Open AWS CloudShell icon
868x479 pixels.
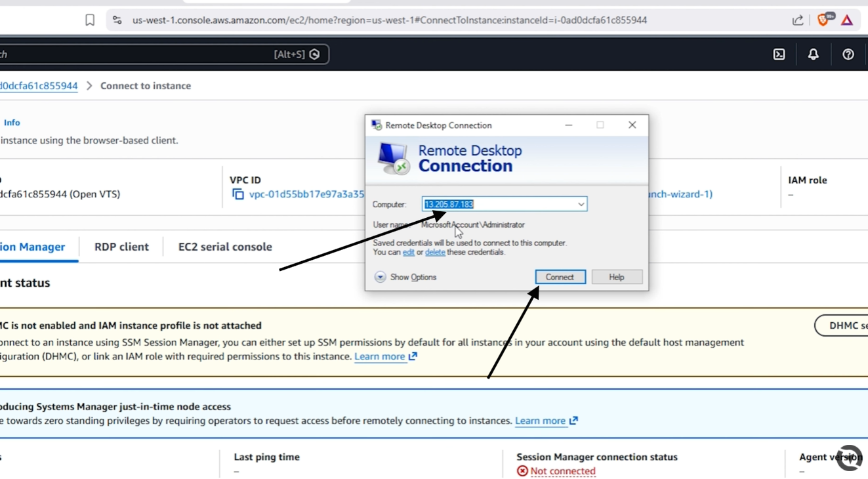779,54
